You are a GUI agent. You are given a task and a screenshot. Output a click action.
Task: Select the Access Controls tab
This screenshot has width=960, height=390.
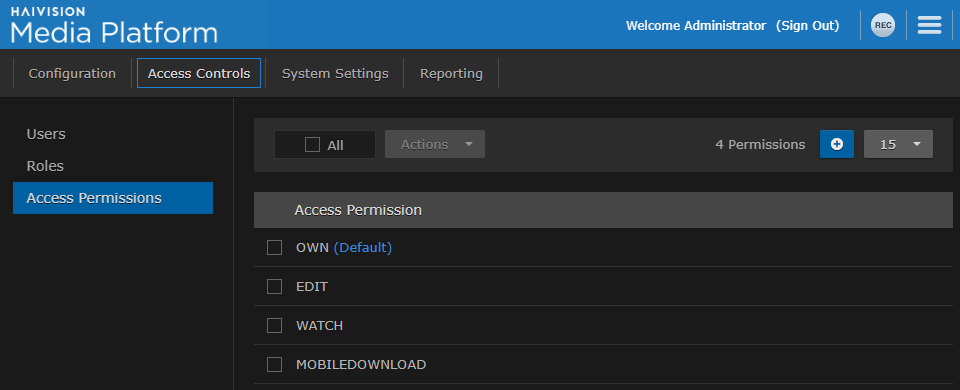pos(199,73)
